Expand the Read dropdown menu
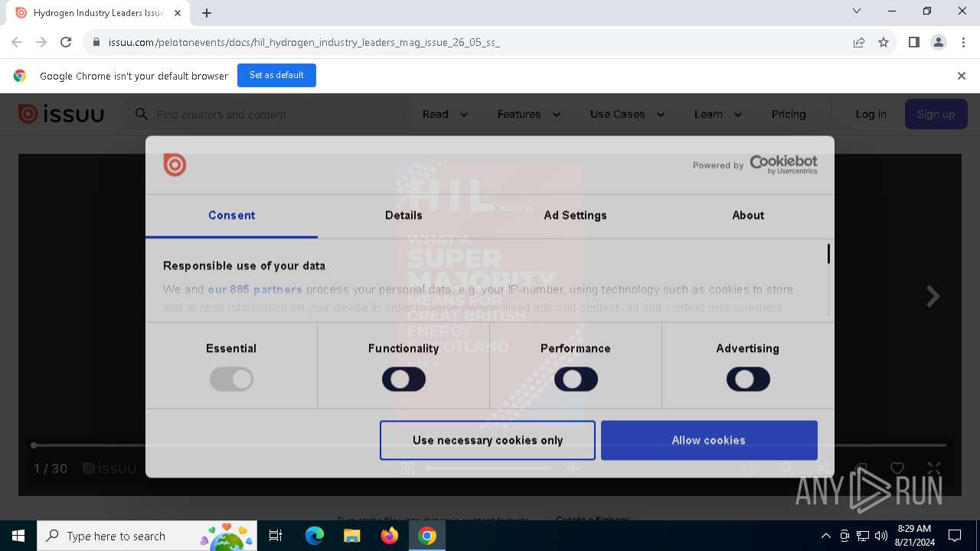980x551 pixels. 445,114
